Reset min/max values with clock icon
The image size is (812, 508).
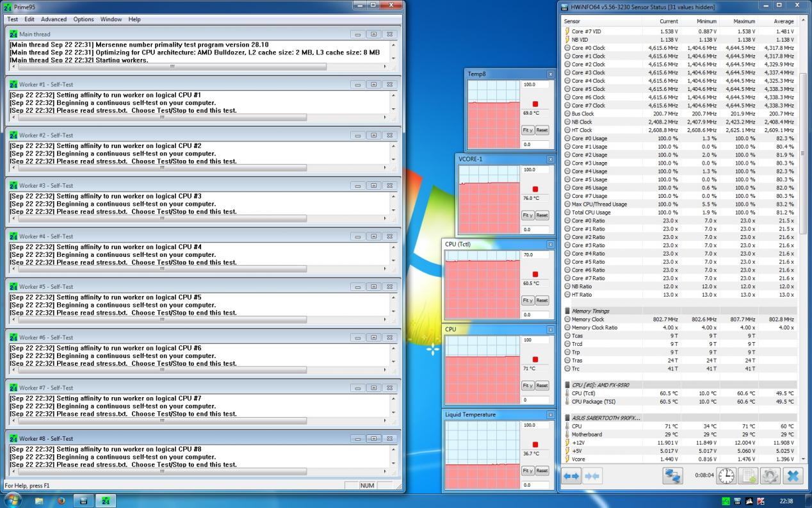[x=726, y=476]
